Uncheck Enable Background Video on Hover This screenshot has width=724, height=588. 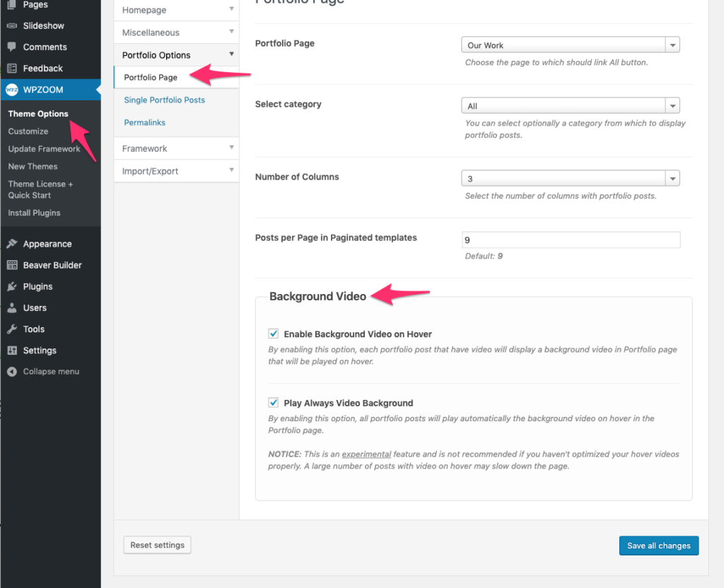point(274,334)
